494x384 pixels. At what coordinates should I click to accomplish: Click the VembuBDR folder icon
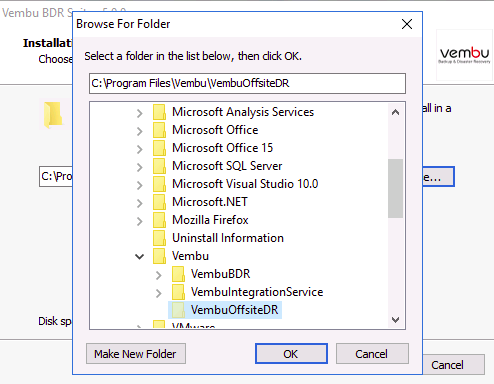[178, 274]
